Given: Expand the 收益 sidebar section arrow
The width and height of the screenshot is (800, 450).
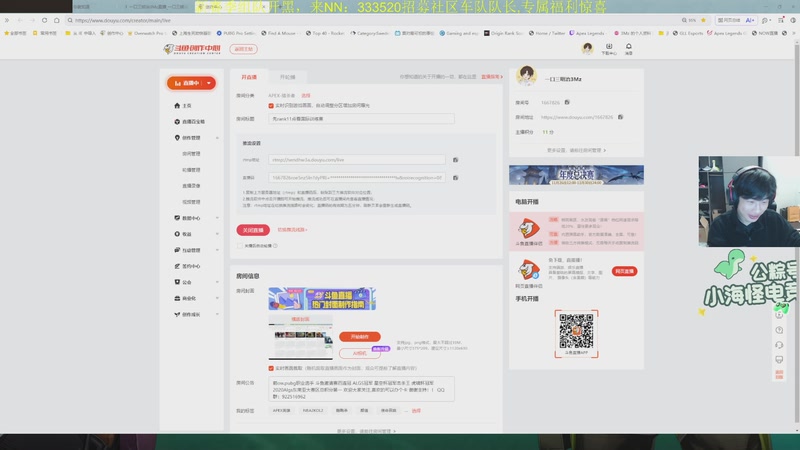Looking at the screenshot, I should pos(217,234).
